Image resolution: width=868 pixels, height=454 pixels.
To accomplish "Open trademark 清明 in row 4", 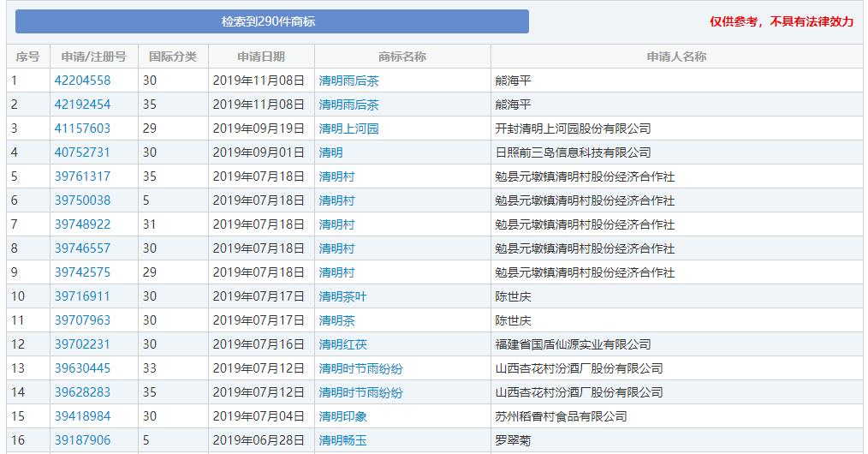I will (x=331, y=152).
